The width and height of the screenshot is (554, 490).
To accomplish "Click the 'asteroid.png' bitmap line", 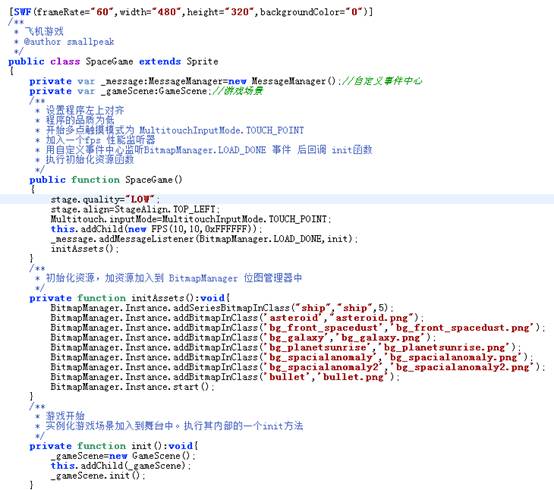I will coord(236,318).
